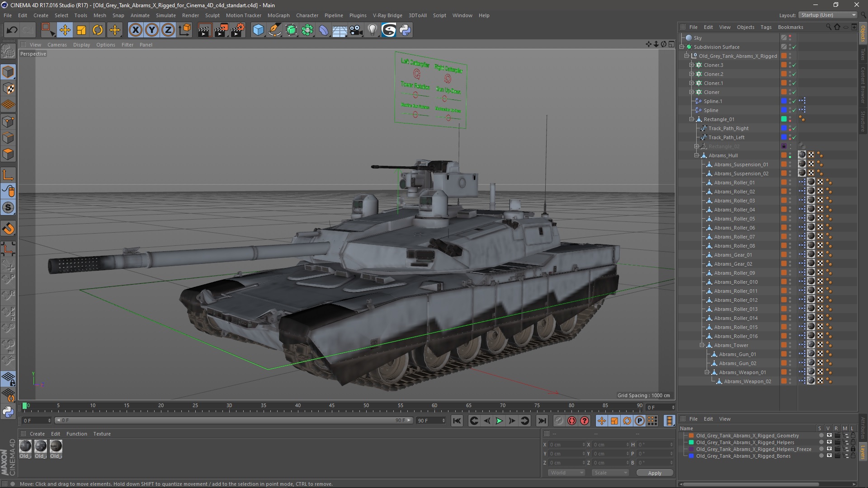Screen dimensions: 868x488
Task: Add a camera object
Action: tap(356, 30)
